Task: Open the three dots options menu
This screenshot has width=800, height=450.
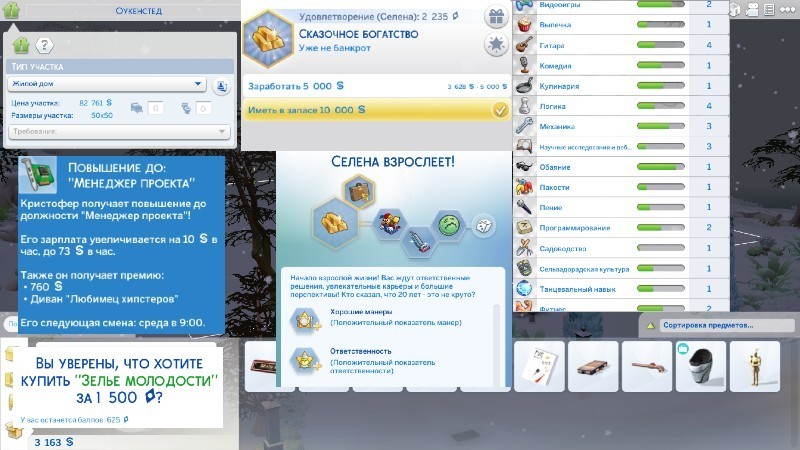Action: click(787, 10)
